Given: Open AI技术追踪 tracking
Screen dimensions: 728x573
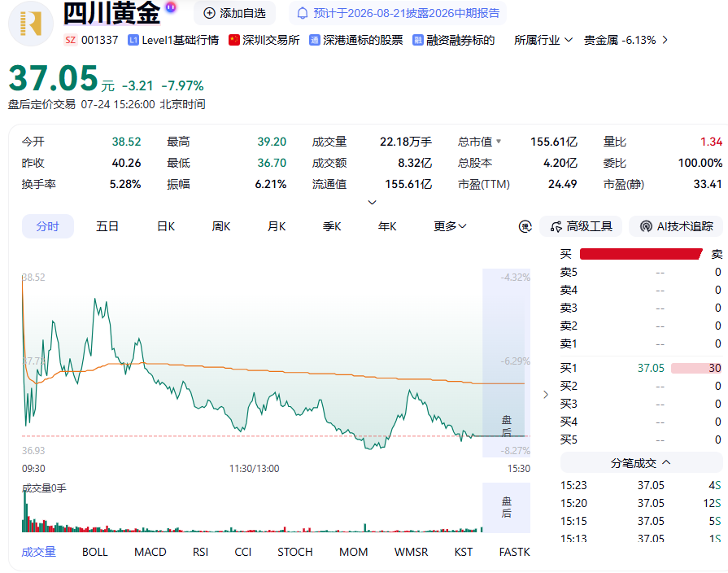Looking at the screenshot, I should 676,226.
